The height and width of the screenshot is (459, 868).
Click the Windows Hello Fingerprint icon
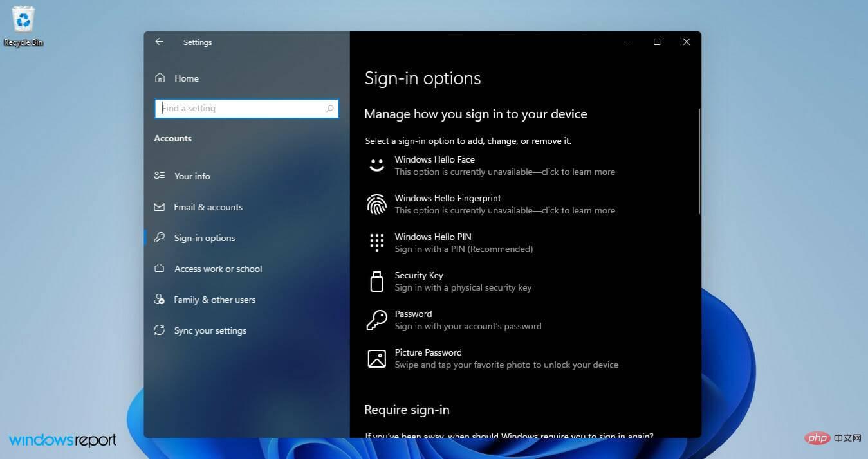pyautogui.click(x=376, y=204)
